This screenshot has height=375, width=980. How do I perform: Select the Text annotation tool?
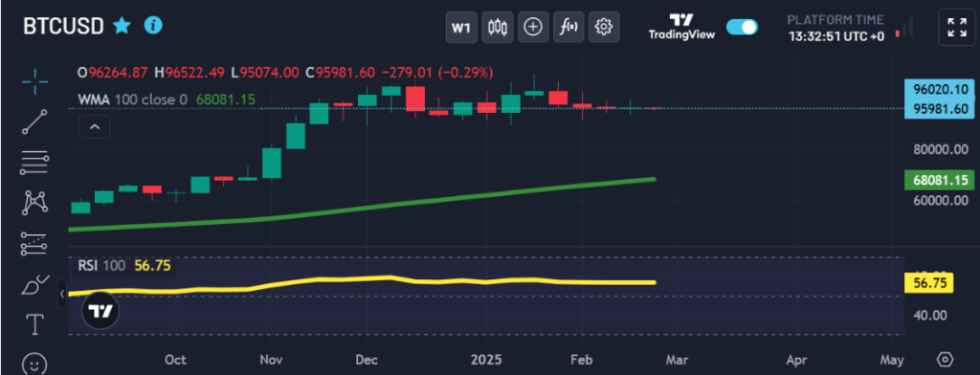click(x=34, y=324)
